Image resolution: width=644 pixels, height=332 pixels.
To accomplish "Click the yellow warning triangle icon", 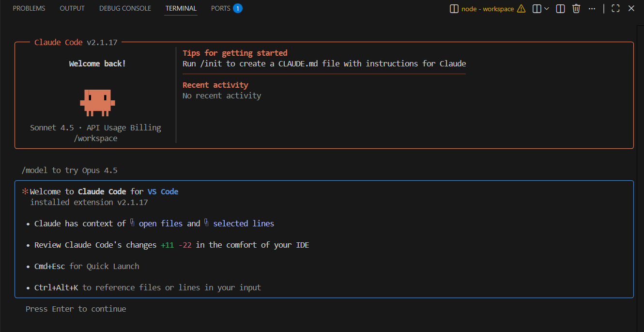I will pos(521,9).
